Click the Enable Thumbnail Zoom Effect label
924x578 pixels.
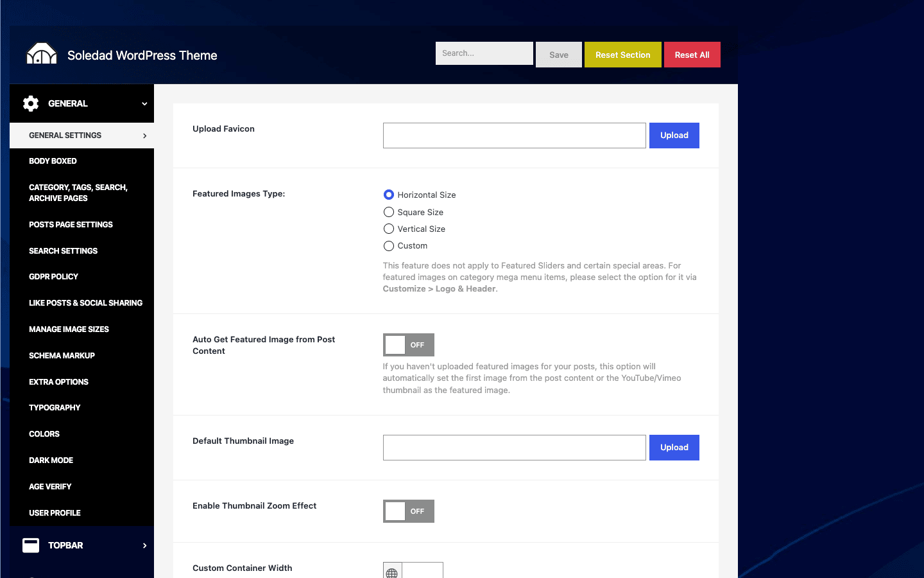click(x=254, y=505)
